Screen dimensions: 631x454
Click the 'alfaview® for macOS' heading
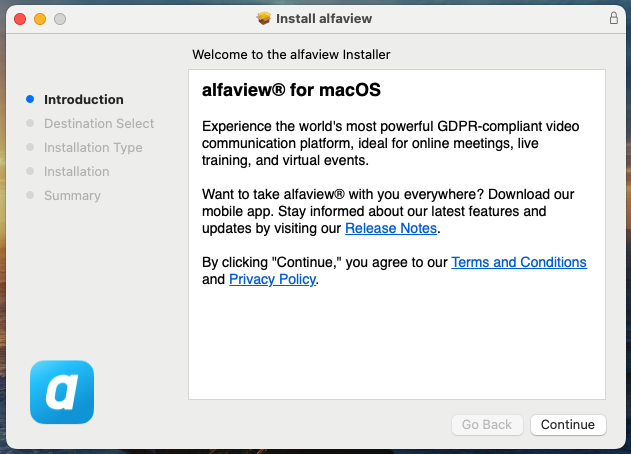[x=291, y=90]
